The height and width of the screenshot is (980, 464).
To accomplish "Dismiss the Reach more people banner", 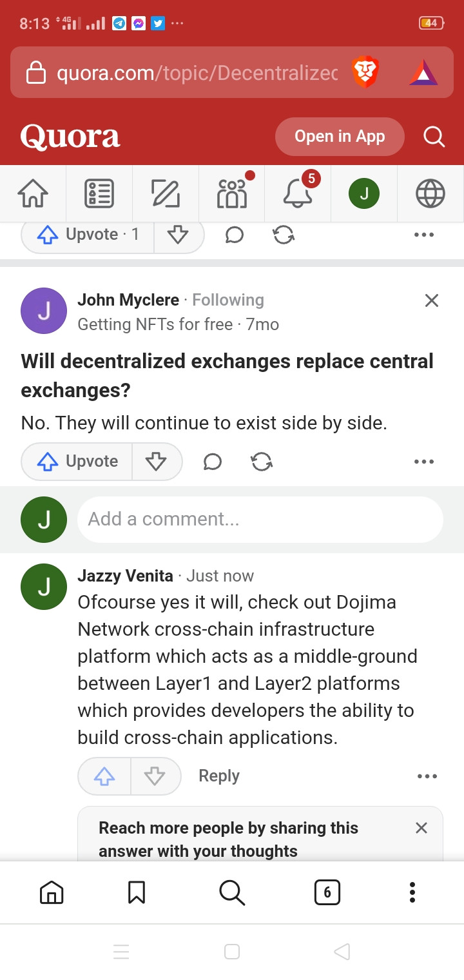I will [x=421, y=828].
